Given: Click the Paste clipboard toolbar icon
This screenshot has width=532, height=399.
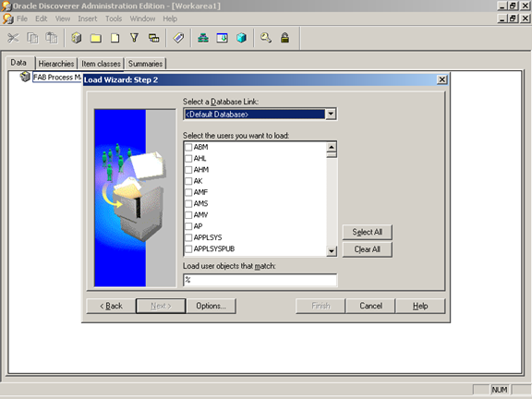Looking at the screenshot, I should (52, 38).
